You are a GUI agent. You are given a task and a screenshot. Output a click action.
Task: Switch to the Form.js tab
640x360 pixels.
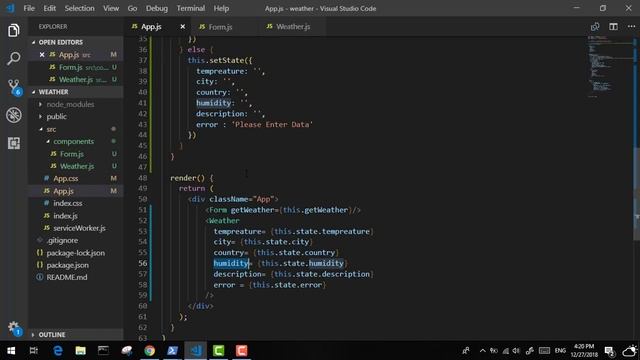click(224, 27)
